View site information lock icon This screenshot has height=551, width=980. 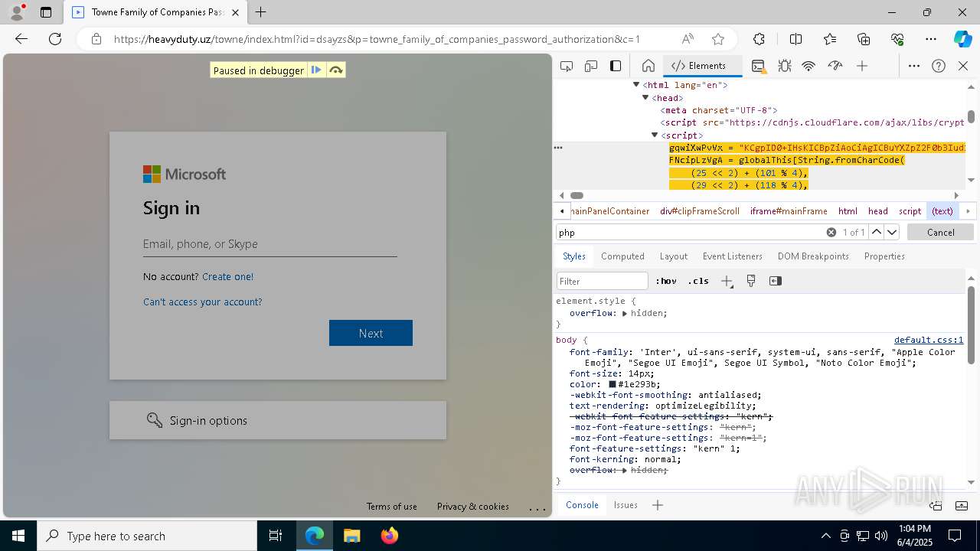point(96,39)
